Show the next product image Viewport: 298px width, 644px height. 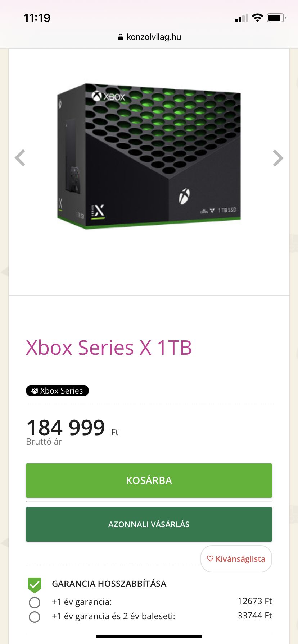click(278, 158)
